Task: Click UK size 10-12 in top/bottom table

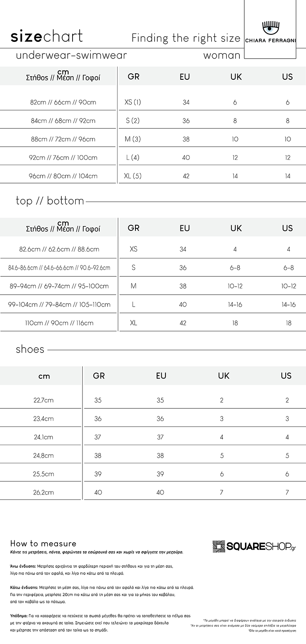Action: click(235, 286)
